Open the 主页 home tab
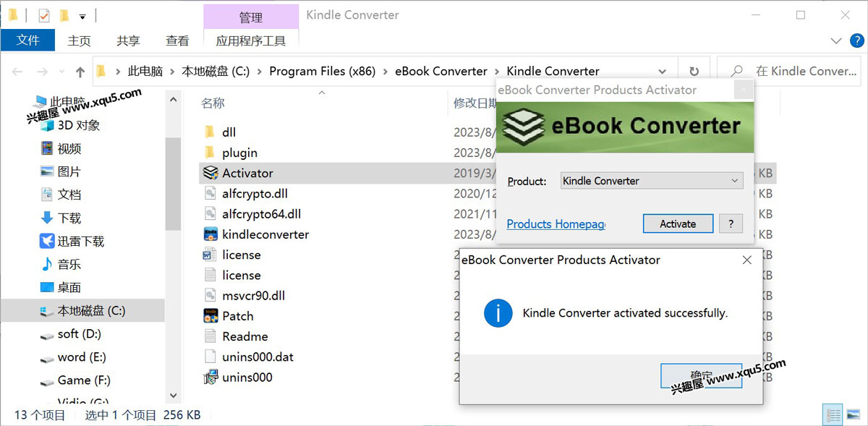Image resolution: width=868 pixels, height=426 pixels. (79, 41)
